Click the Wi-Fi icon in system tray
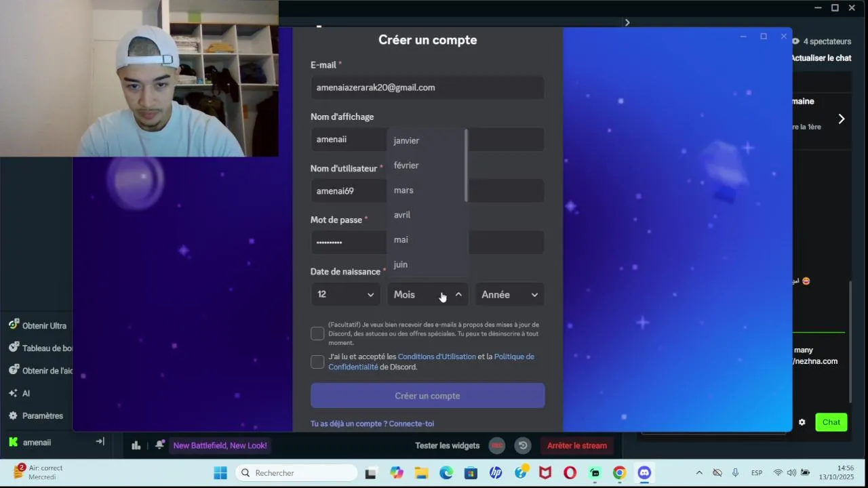Image resolution: width=868 pixels, height=488 pixels. (x=778, y=472)
